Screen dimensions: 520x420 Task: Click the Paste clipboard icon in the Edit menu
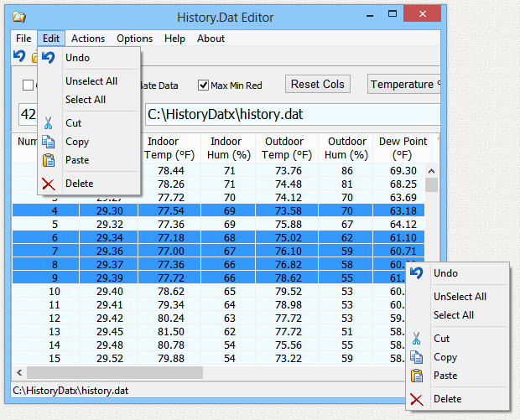(x=49, y=160)
